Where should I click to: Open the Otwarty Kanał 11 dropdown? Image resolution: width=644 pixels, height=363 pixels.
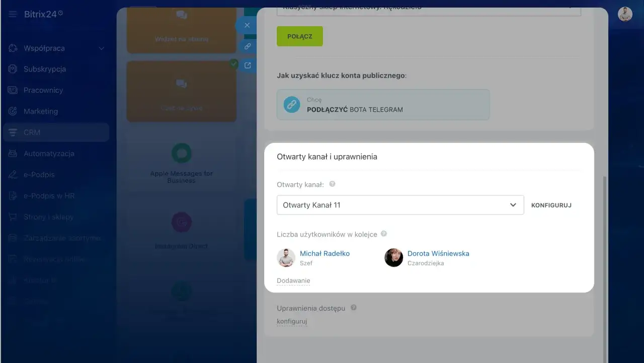tap(400, 205)
